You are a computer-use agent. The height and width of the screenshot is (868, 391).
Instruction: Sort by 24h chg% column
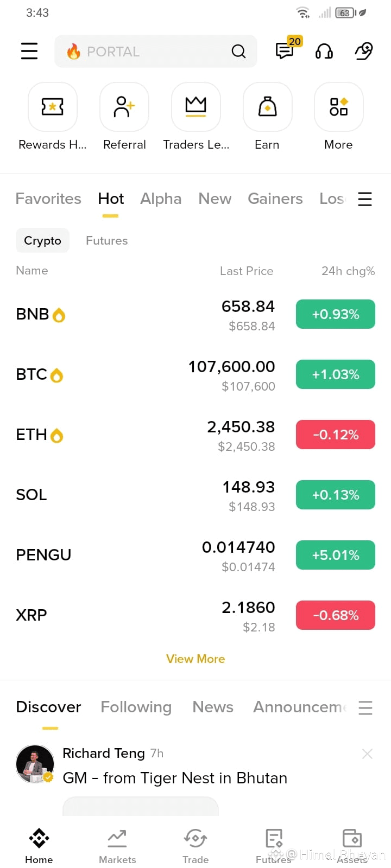tap(348, 271)
